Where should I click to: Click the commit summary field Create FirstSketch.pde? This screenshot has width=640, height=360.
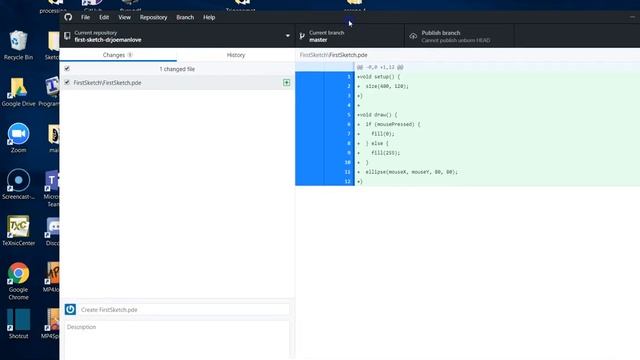pos(184,309)
